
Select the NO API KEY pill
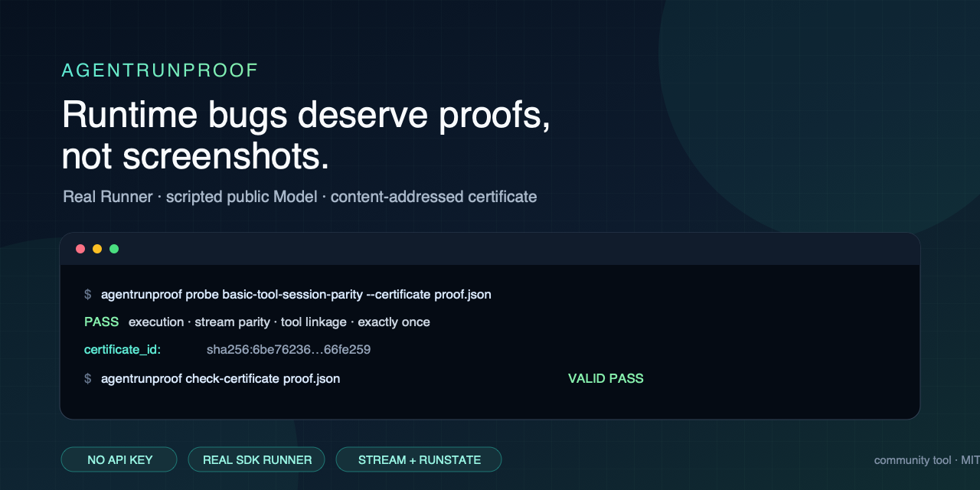point(119,459)
